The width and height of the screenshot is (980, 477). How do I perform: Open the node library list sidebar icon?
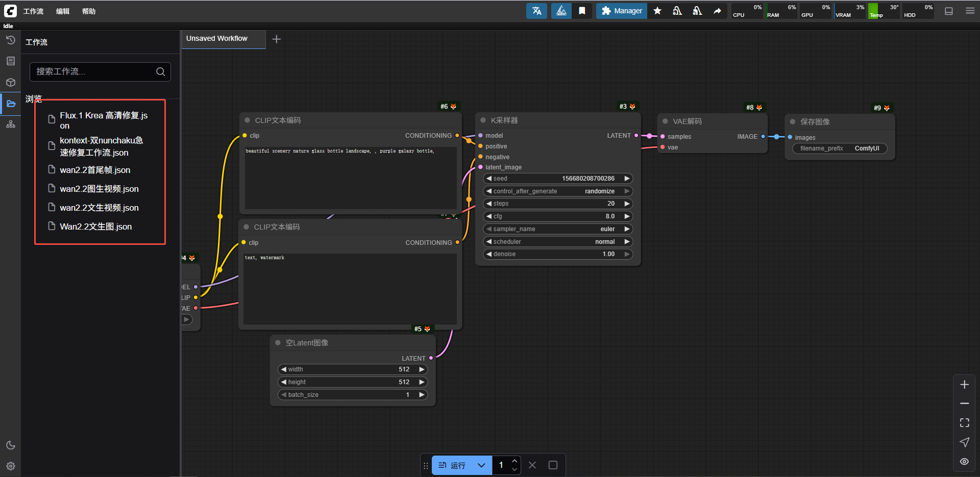[x=11, y=61]
